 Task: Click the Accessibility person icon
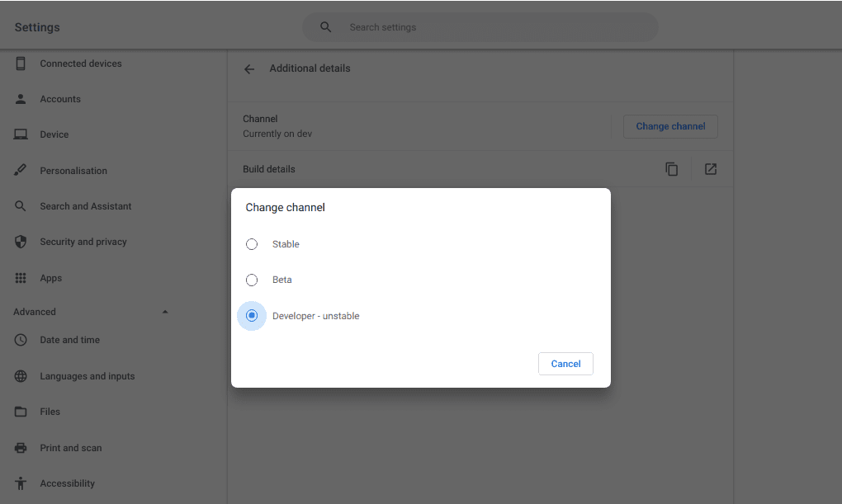pyautogui.click(x=21, y=483)
